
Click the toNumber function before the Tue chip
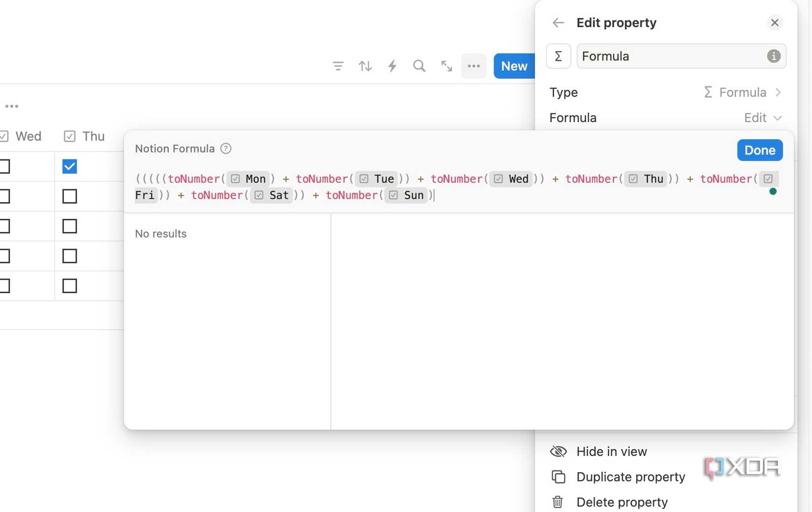point(322,179)
